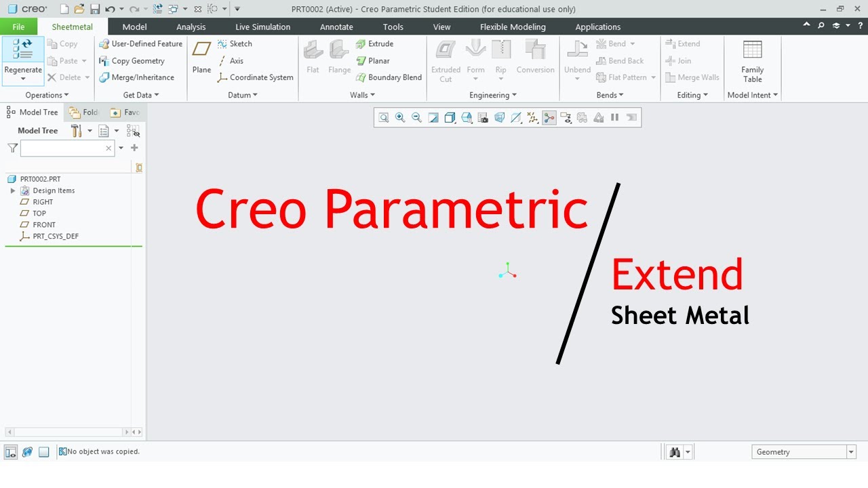Screen dimensions: 868x488
Task: Start a Sketch from the Datum group
Action: click(x=235, y=43)
